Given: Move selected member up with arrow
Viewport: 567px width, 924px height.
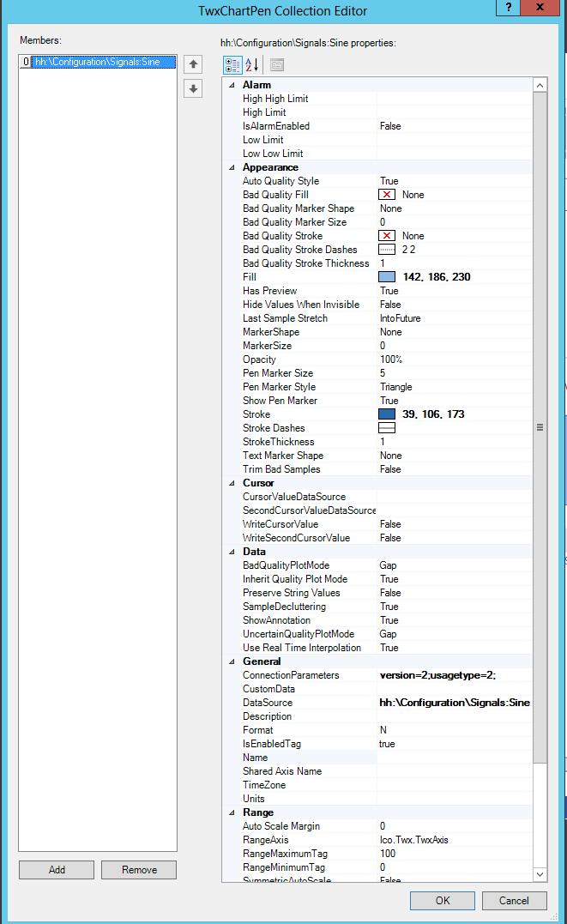Looking at the screenshot, I should pos(193,64).
